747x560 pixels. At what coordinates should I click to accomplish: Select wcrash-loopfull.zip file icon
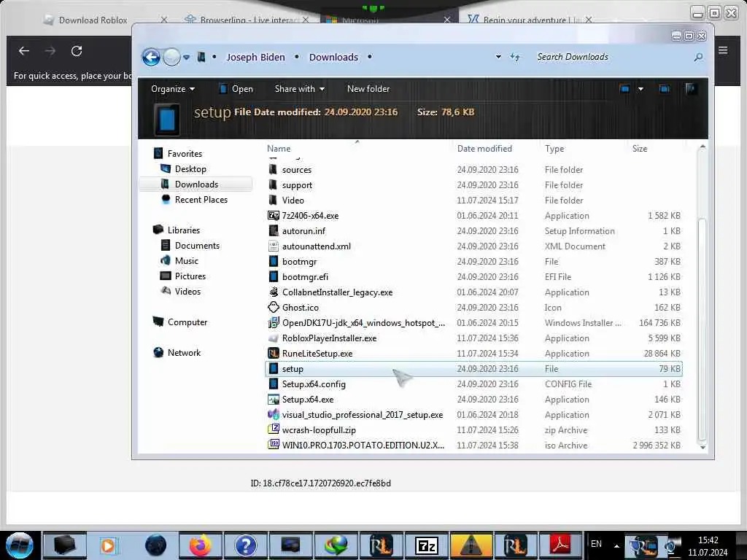click(273, 430)
